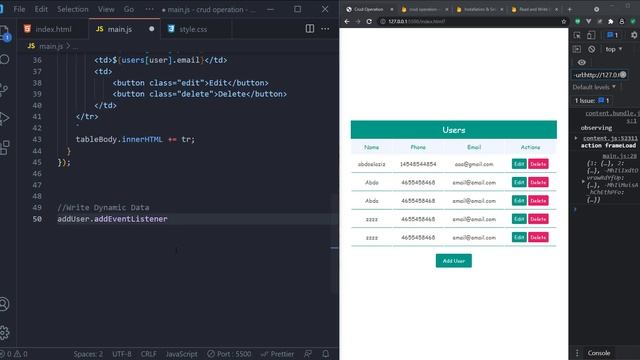Open the Console tab in DevTools drawer
This screenshot has height=360, width=640.
599,353
